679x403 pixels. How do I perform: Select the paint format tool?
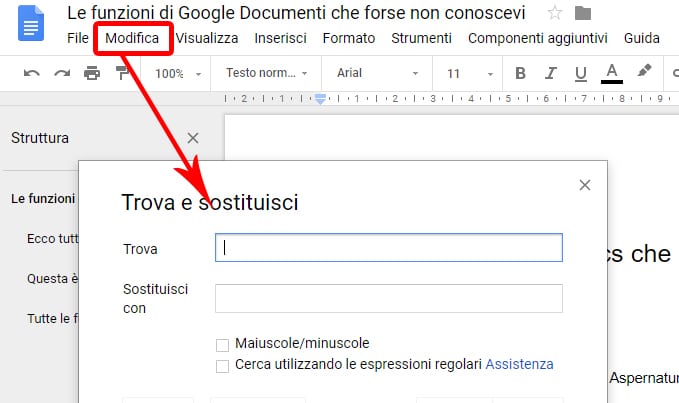[x=122, y=72]
